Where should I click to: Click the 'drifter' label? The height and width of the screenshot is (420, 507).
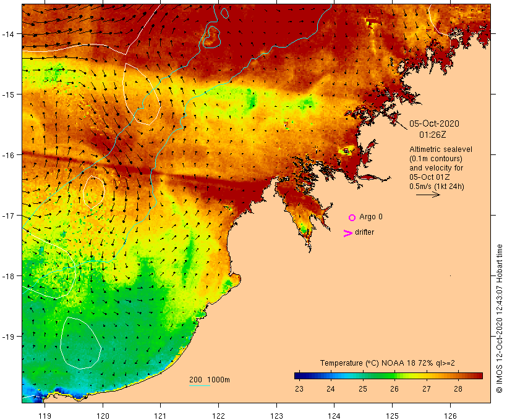pyautogui.click(x=364, y=232)
